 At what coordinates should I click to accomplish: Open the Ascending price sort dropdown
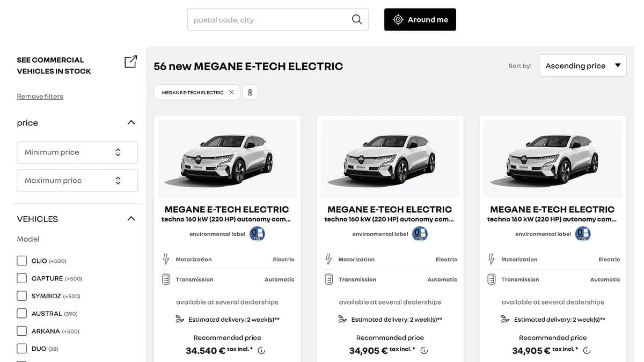[x=582, y=65]
